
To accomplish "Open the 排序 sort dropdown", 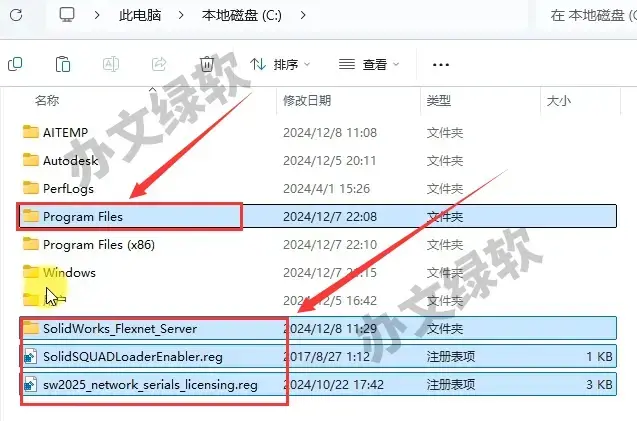I will (x=280, y=64).
